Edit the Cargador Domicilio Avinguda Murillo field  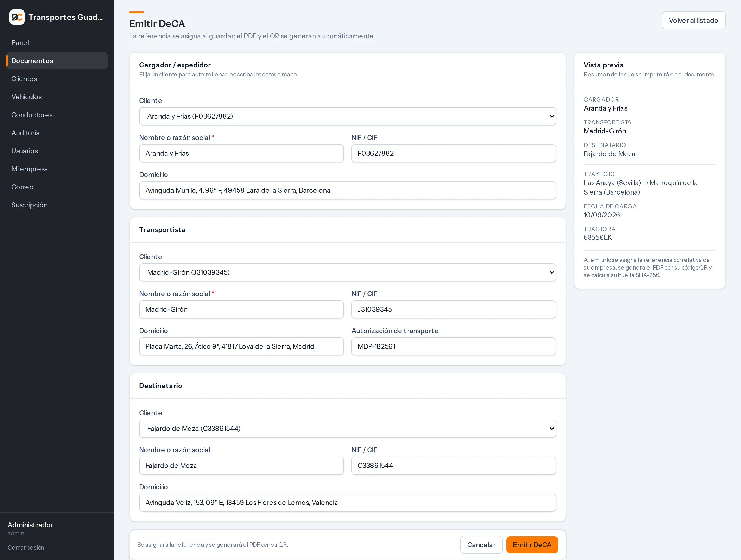(x=347, y=191)
